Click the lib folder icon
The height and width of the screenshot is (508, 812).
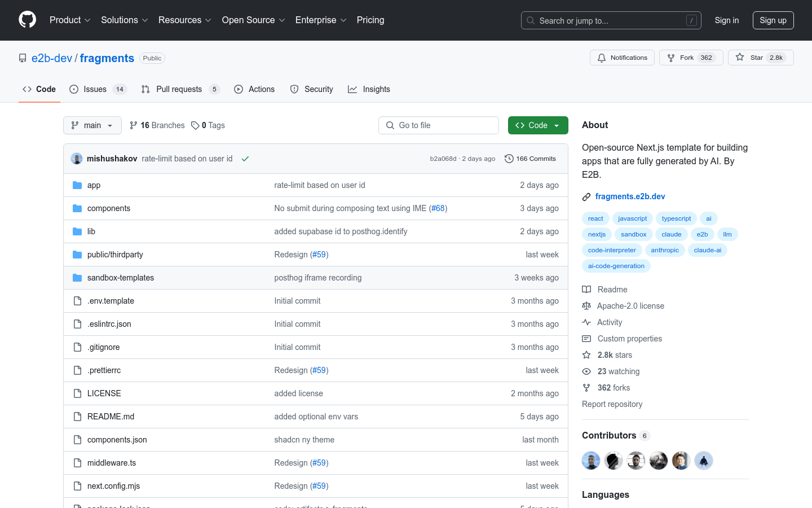tap(77, 231)
